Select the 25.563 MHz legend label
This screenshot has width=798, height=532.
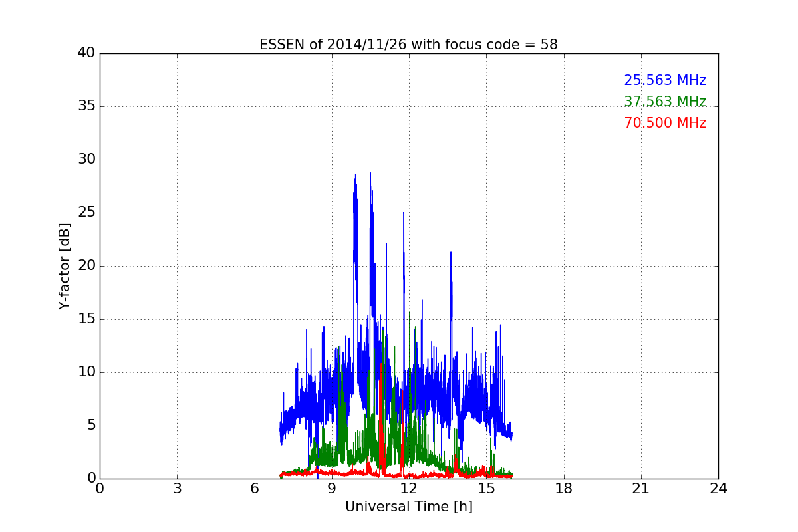[x=665, y=80]
